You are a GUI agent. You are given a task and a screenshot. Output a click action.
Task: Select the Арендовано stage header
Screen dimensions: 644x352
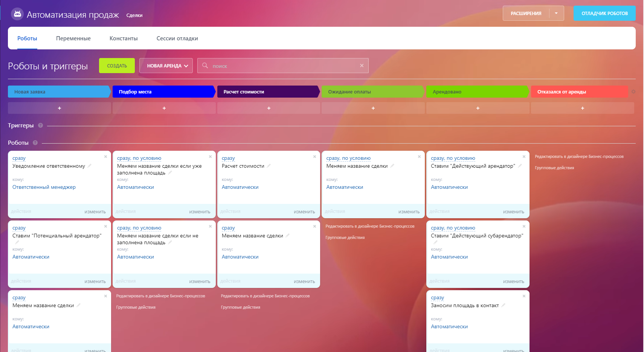click(478, 92)
